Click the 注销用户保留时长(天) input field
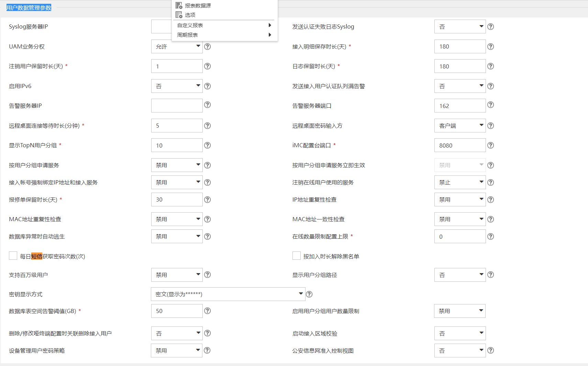This screenshot has height=366, width=588. tap(177, 66)
